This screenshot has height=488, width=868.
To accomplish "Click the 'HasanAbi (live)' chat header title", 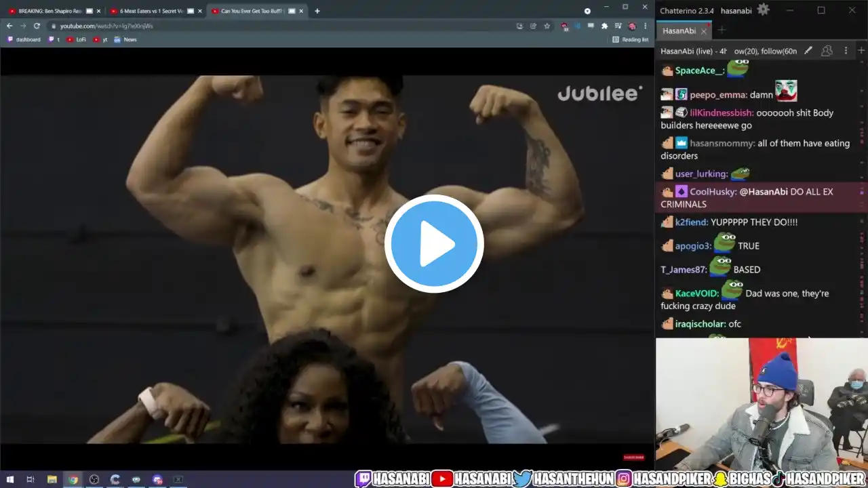I will point(693,51).
